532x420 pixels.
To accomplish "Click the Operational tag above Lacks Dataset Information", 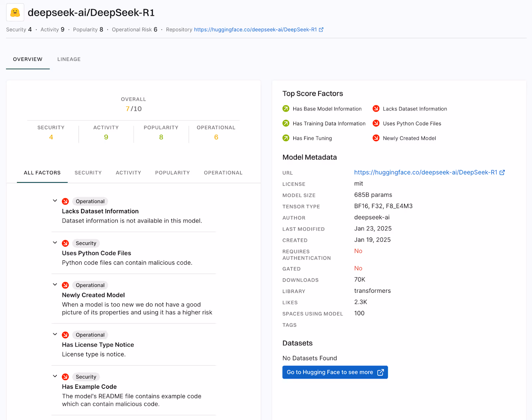I will pyautogui.click(x=90, y=201).
